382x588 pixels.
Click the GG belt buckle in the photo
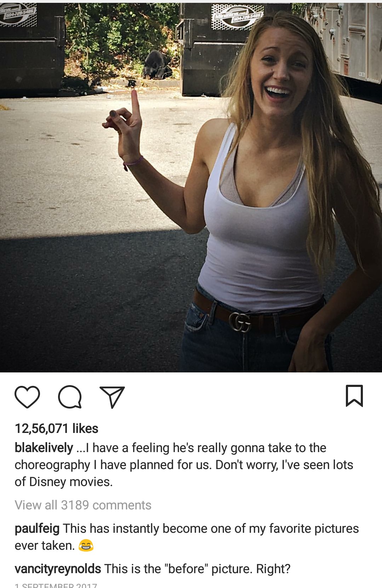240,322
